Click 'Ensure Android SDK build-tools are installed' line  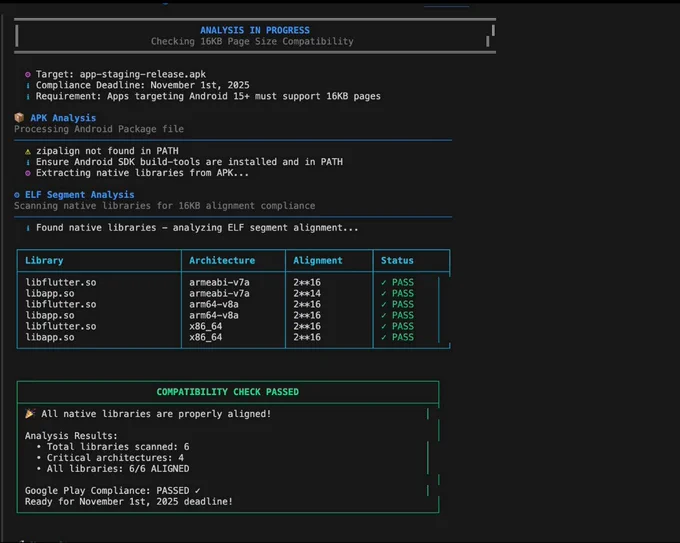189,162
